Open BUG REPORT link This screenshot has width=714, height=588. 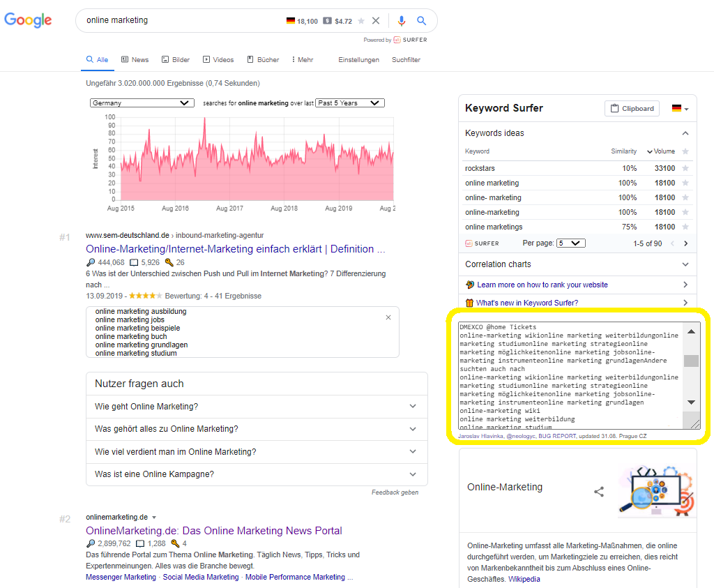click(x=557, y=436)
